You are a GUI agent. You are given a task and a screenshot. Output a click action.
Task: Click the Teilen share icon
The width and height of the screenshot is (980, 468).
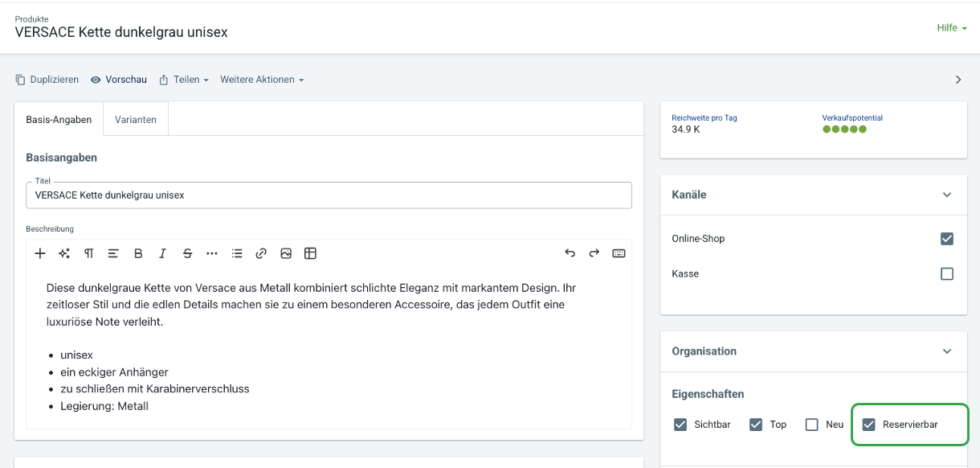164,80
